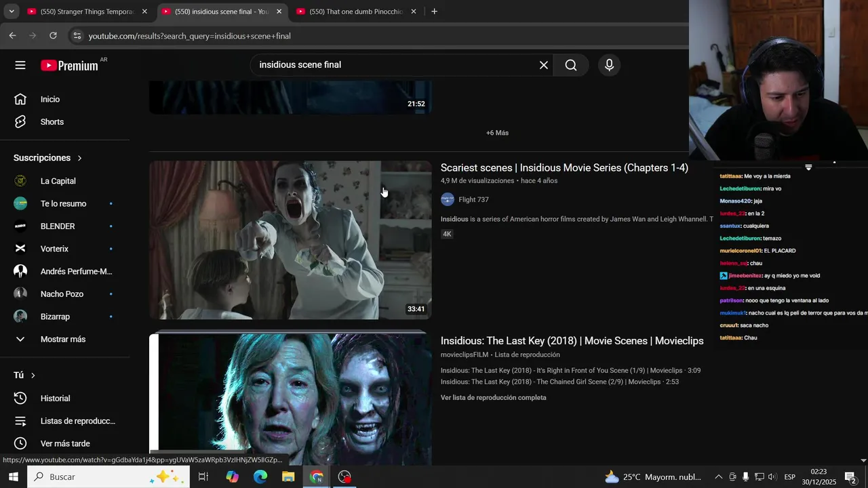Click the La Capital channel avatar
The image size is (868, 488).
(x=20, y=181)
